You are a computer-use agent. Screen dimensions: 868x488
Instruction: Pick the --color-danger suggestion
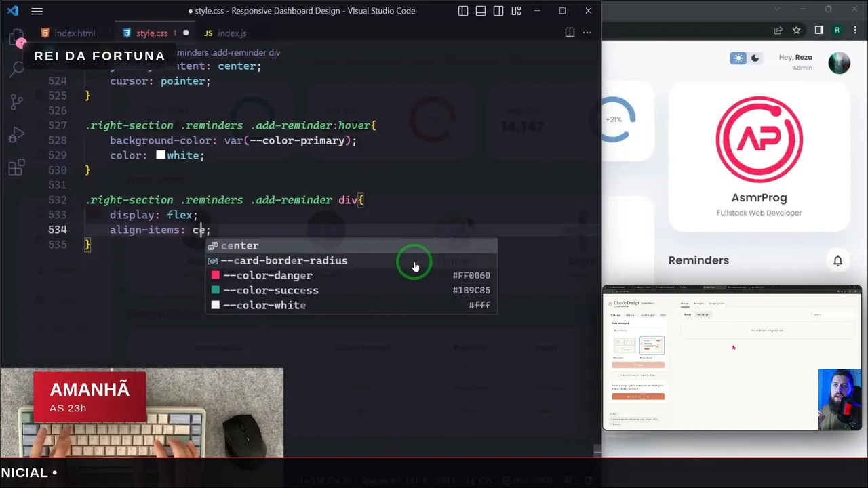click(351, 275)
